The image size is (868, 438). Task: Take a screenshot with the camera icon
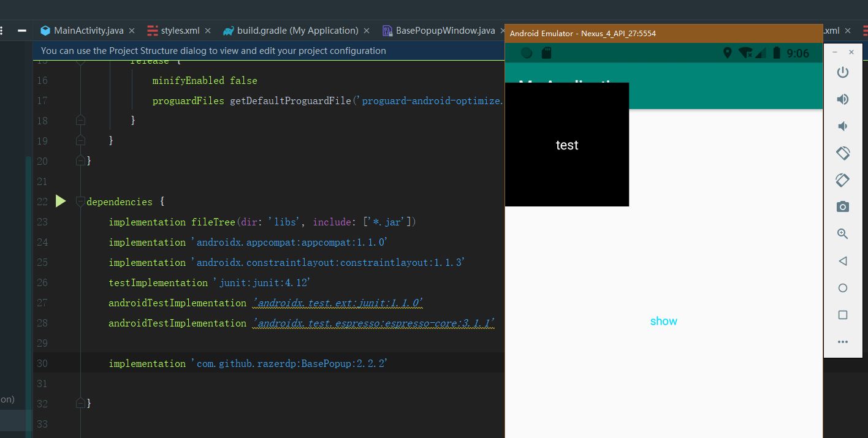[842, 206]
